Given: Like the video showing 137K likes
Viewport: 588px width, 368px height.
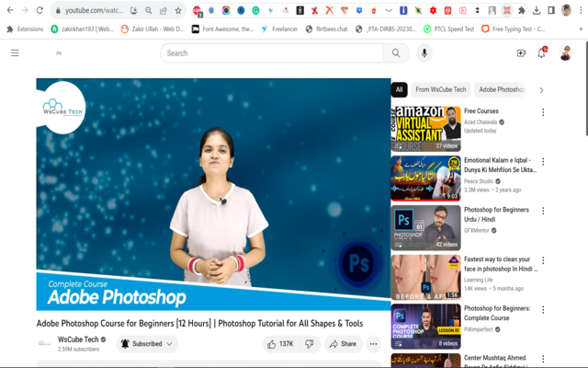Looking at the screenshot, I should tap(280, 344).
